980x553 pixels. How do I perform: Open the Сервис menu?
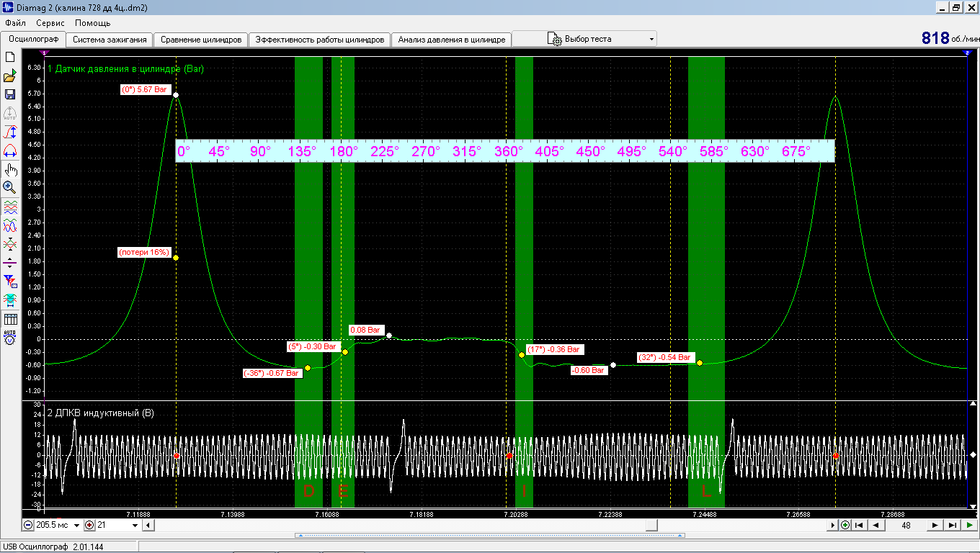point(50,23)
